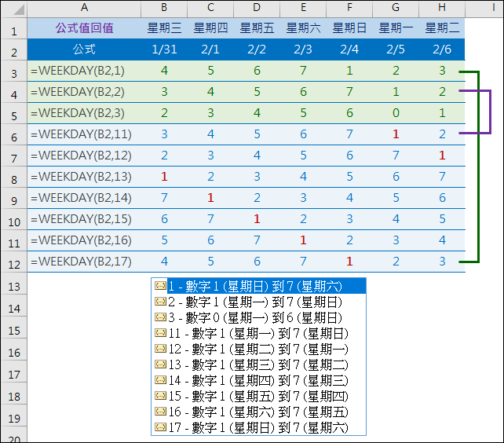
Task: Click cell '公式值回傳' in A1
Action: point(84,28)
